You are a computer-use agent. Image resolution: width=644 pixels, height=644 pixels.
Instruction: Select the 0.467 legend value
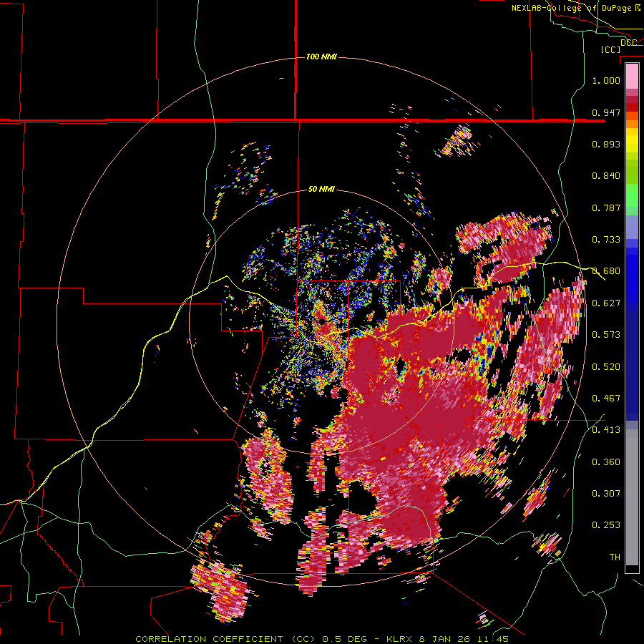[x=606, y=399]
